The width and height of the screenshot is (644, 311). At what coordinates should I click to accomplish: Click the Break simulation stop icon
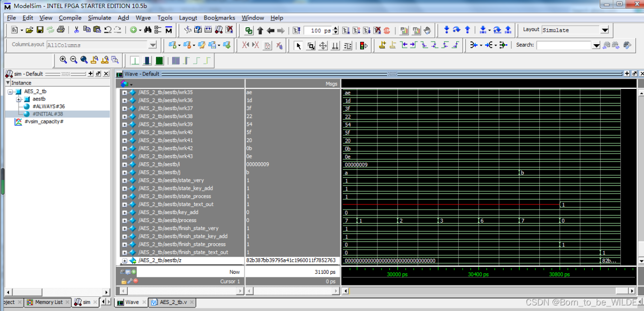[377, 30]
